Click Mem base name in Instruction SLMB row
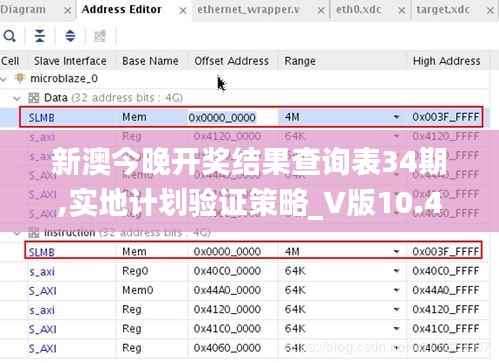 click(134, 252)
